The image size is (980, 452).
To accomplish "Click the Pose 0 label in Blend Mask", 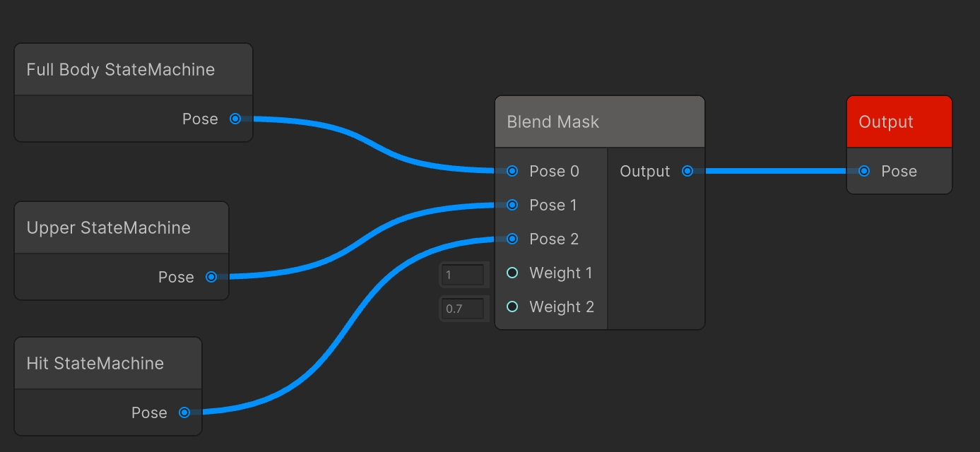I will click(x=554, y=171).
